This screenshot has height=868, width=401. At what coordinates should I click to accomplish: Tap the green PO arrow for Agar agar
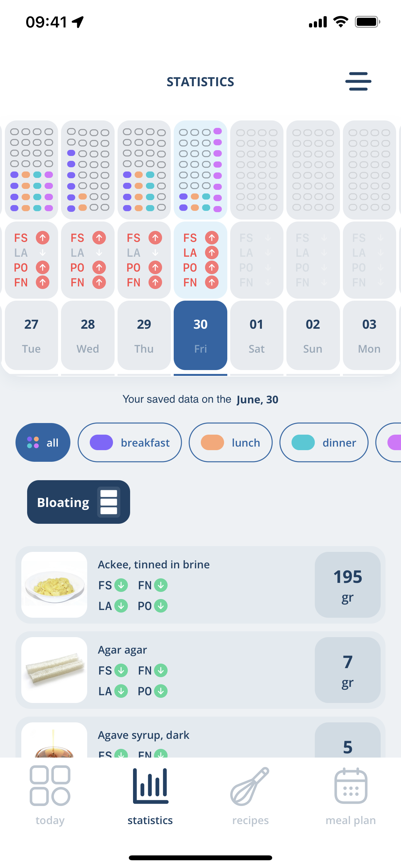tap(161, 691)
